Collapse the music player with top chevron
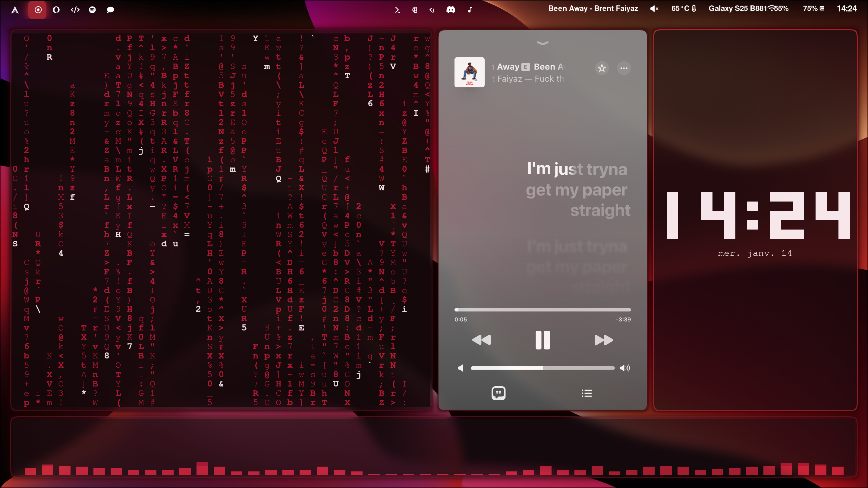Viewport: 868px width, 488px height. click(542, 43)
